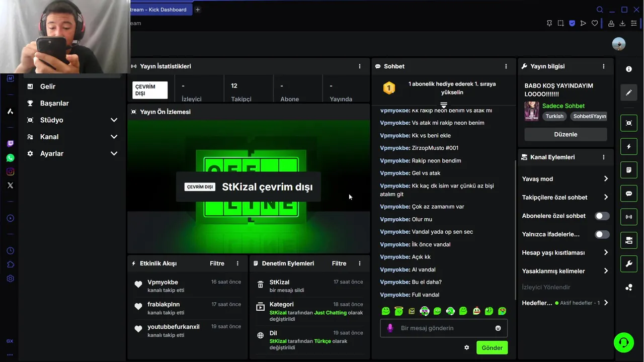Viewport: 644px width, 362px height.
Task: Toggle Yalnızca ifadelerle switch
Action: [602, 234]
